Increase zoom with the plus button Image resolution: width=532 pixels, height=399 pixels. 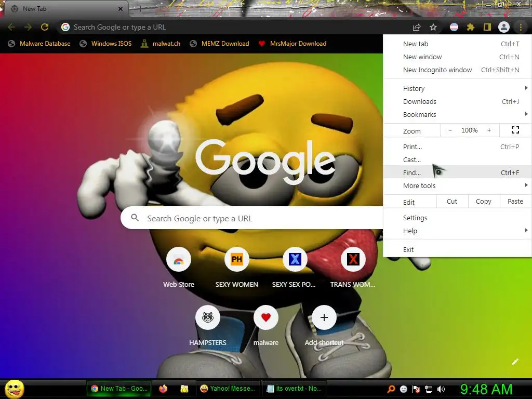[x=489, y=130]
